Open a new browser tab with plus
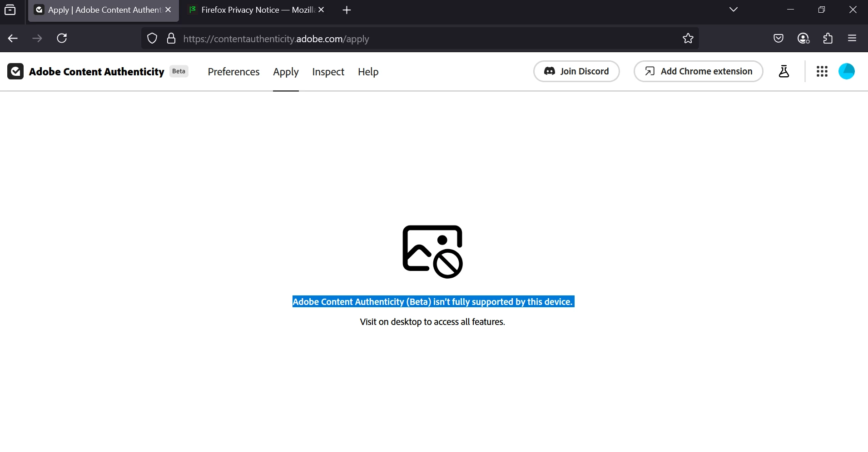Screen dimensions: 868x452 347,10
